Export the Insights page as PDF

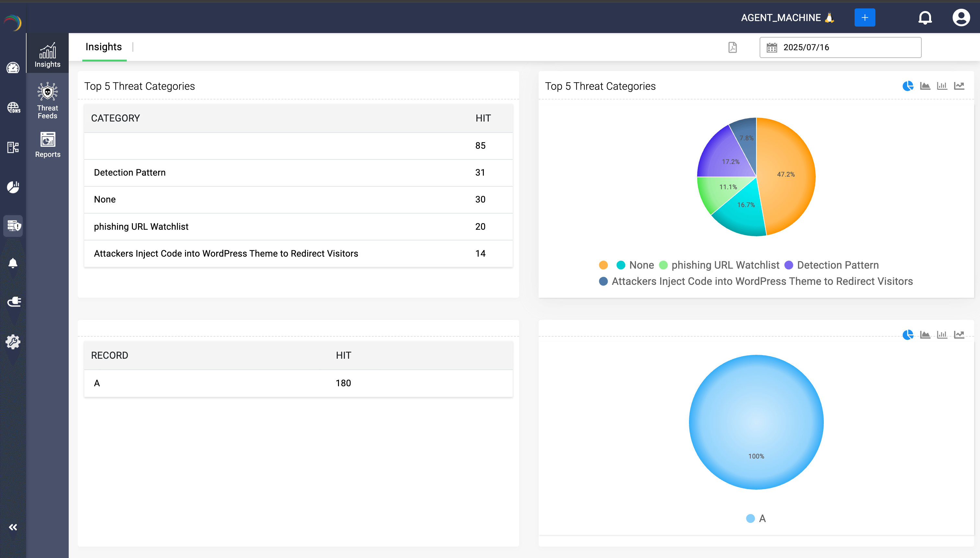point(732,47)
